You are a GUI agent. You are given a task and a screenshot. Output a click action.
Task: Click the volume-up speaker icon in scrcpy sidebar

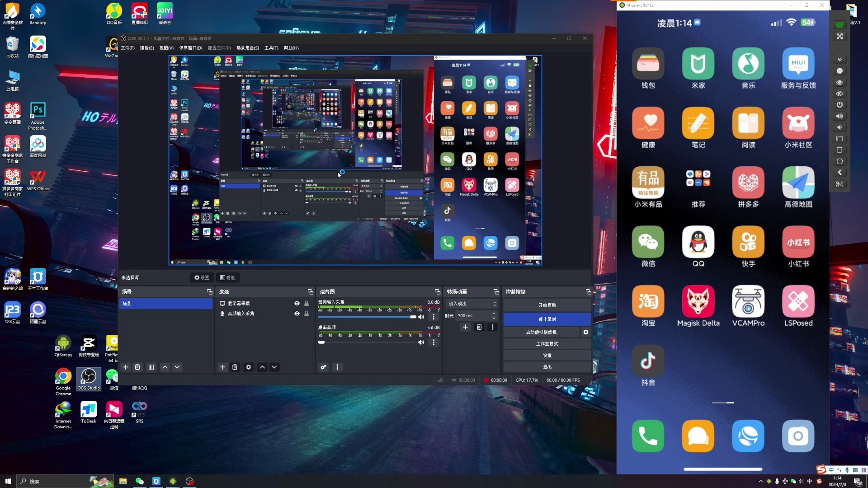coord(840,116)
